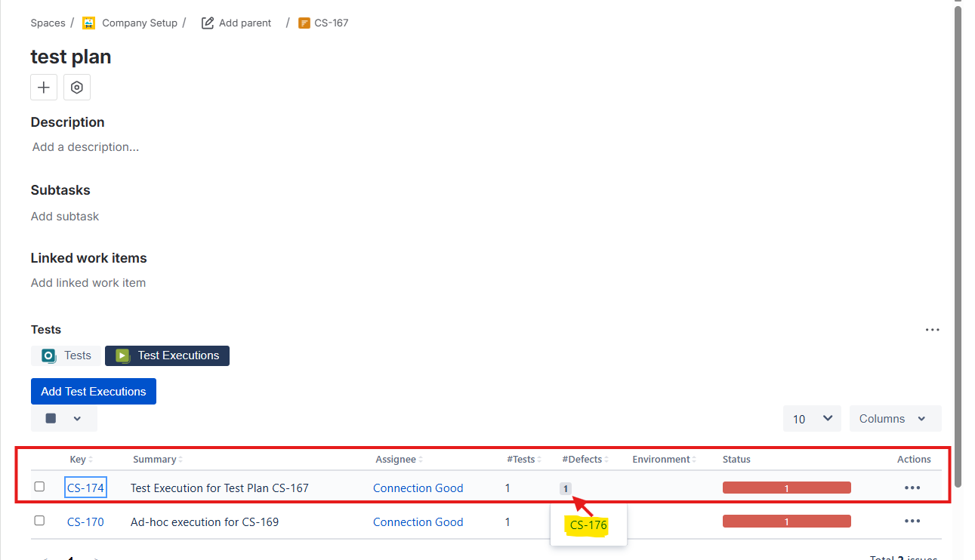The image size is (975, 560).
Task: Click the Add parent pencil icon
Action: pos(208,23)
